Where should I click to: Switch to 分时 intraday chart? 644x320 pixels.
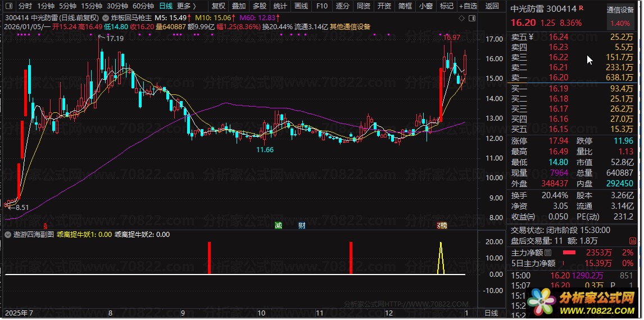pyautogui.click(x=25, y=6)
